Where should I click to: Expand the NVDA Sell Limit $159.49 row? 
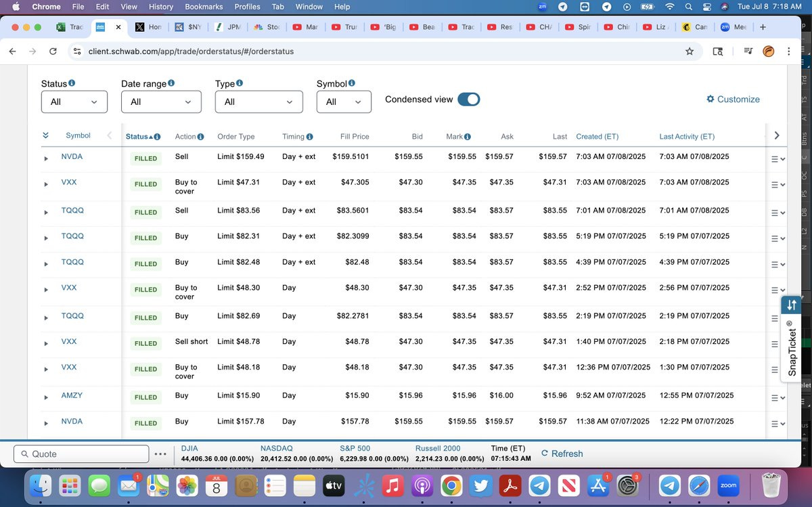pos(46,158)
